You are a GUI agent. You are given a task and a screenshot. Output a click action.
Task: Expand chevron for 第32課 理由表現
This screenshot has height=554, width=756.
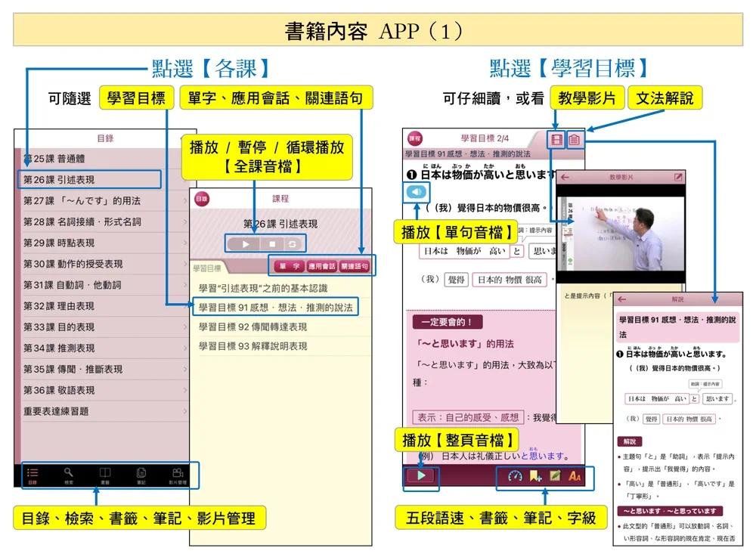coord(185,305)
